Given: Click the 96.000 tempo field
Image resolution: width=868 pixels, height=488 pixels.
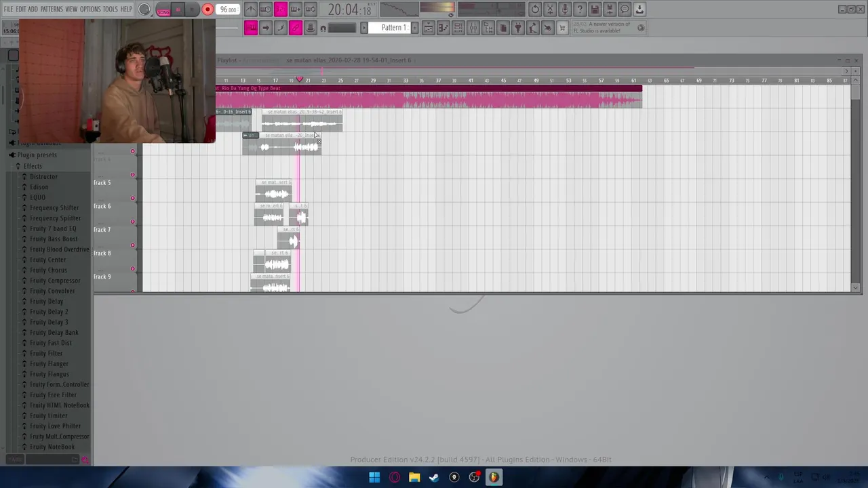Looking at the screenshot, I should 228,9.
